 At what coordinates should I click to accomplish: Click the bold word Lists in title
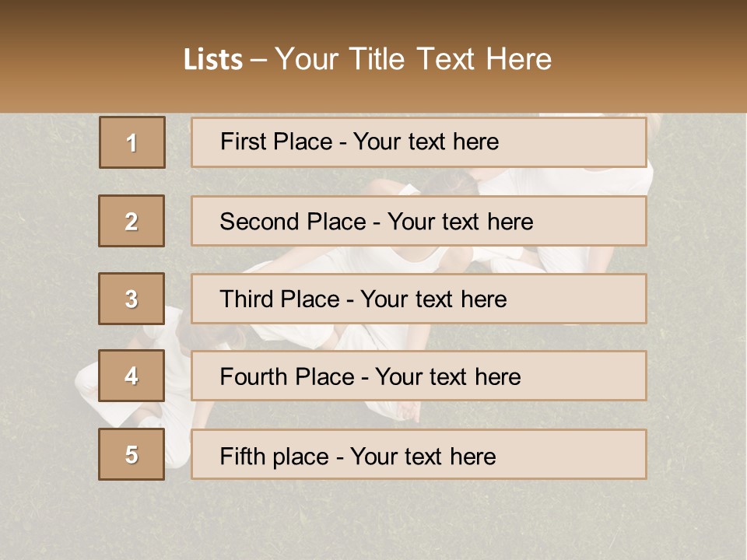[213, 59]
